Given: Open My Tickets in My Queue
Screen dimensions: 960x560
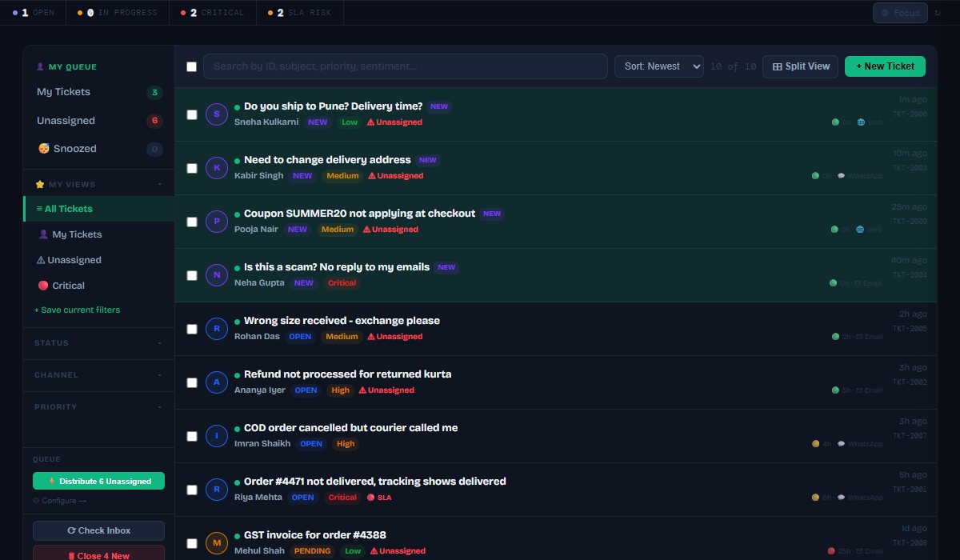Looking at the screenshot, I should pyautogui.click(x=99, y=92).
